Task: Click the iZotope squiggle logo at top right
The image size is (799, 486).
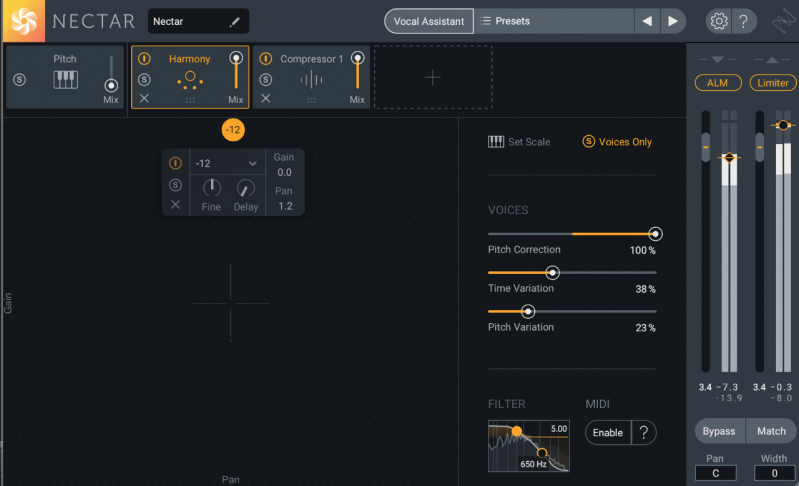Action: (x=783, y=21)
